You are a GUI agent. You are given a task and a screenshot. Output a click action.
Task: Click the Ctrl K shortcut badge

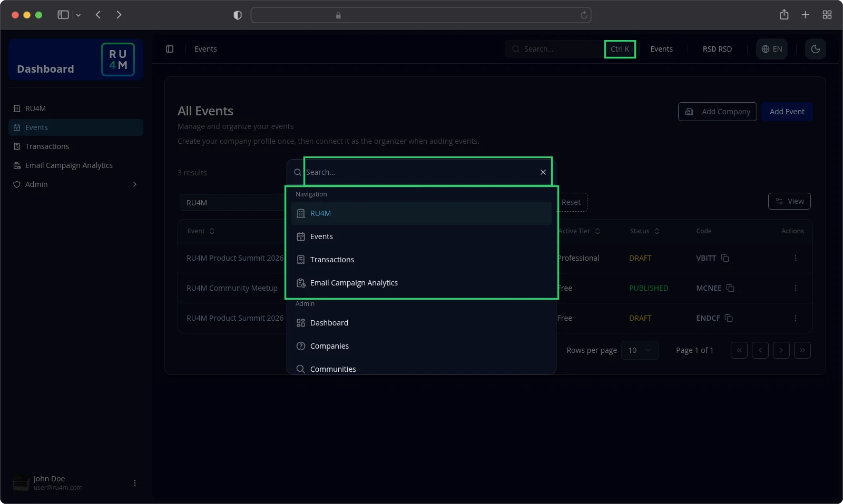tap(620, 49)
